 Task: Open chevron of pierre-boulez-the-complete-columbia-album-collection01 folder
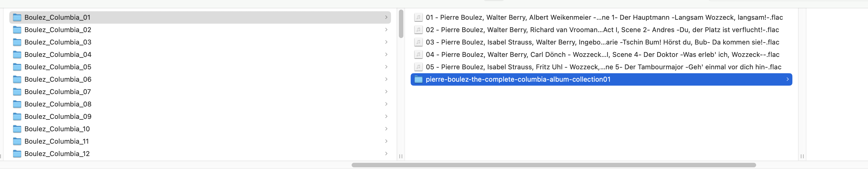pyautogui.click(x=787, y=79)
